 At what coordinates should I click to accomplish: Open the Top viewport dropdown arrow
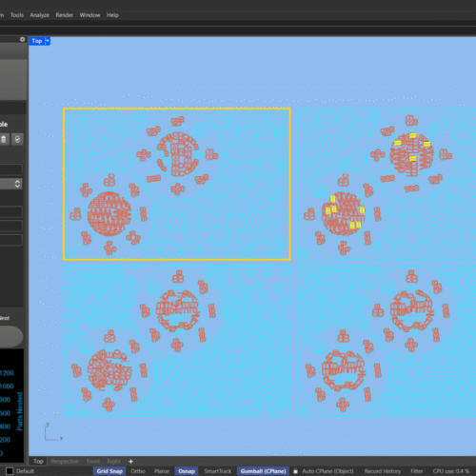(48, 41)
